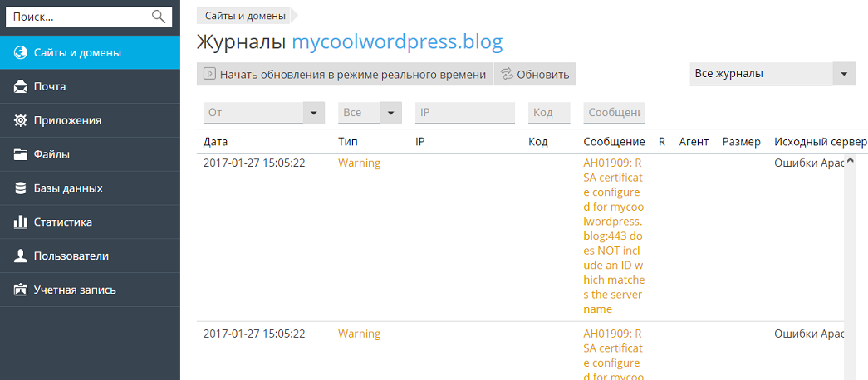Screen dimensions: 868x380
Task: Click the R column header
Action: (661, 142)
